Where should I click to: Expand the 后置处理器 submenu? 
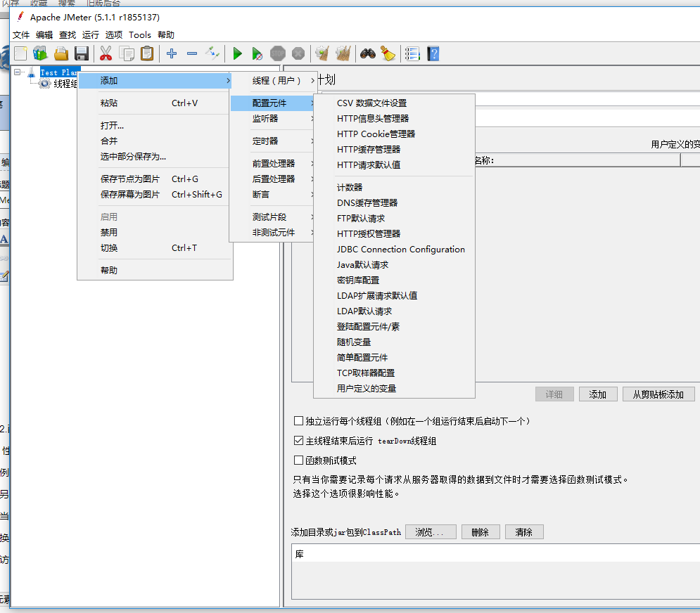pos(272,179)
